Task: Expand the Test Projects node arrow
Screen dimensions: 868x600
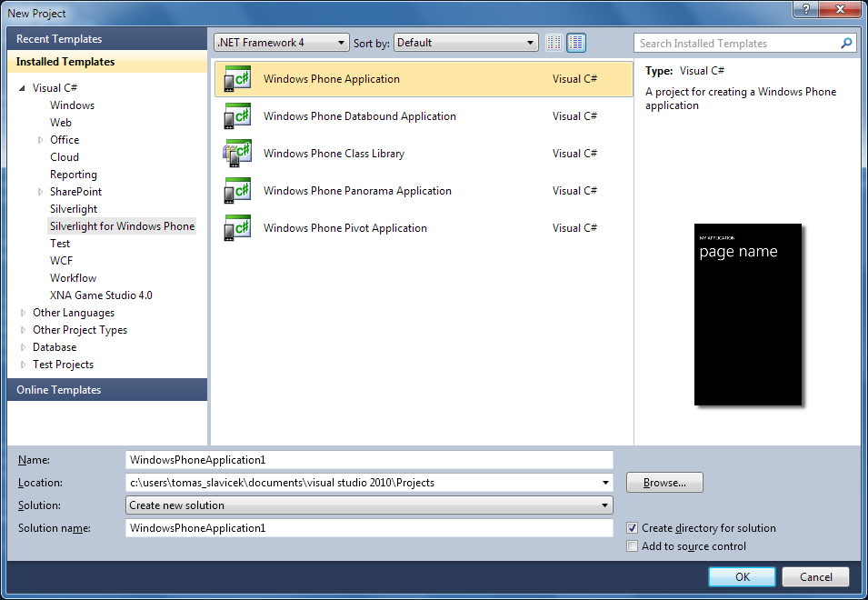Action: (x=23, y=365)
